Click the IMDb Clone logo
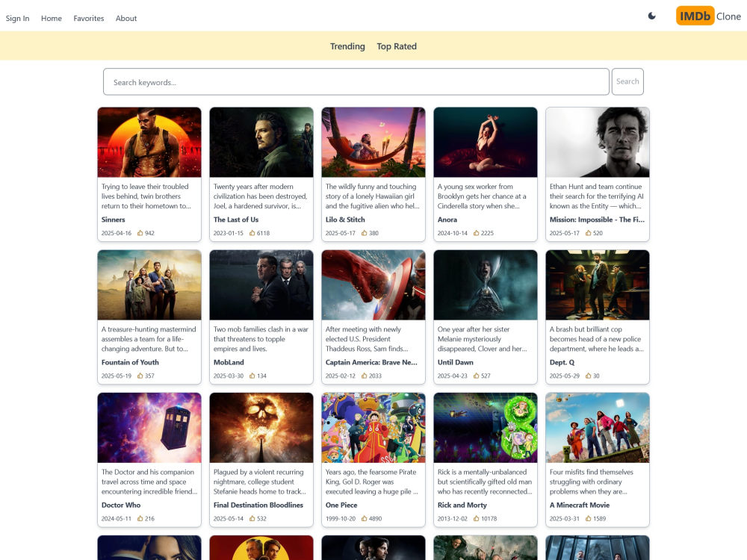 pyautogui.click(x=708, y=16)
